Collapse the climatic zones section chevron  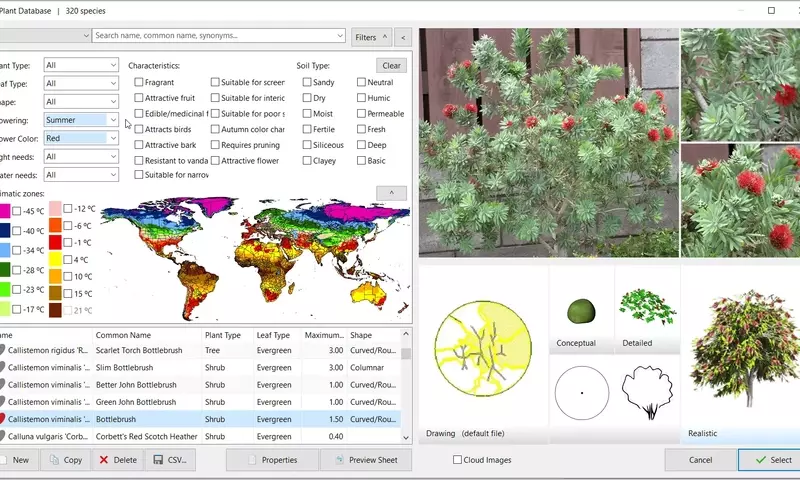391,193
